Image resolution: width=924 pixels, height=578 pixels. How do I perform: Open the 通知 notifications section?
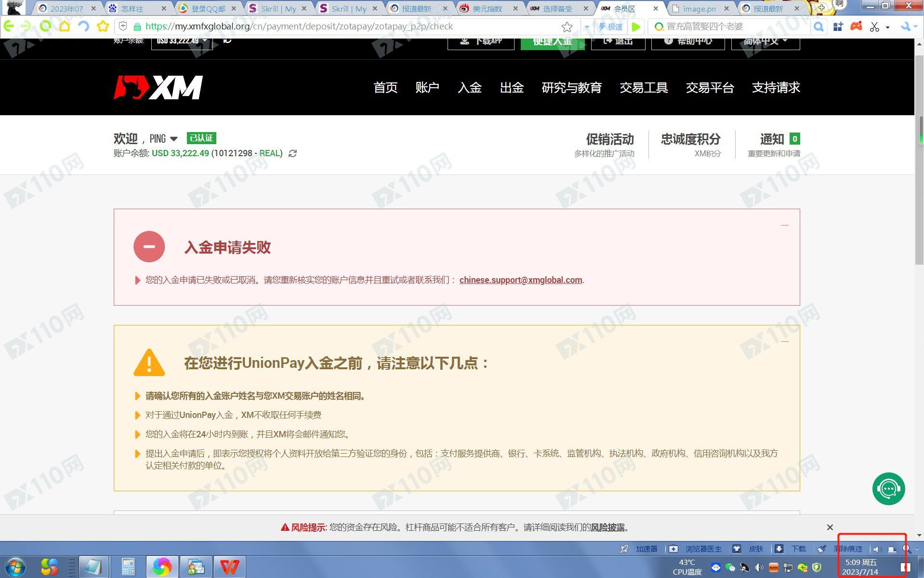coord(774,145)
